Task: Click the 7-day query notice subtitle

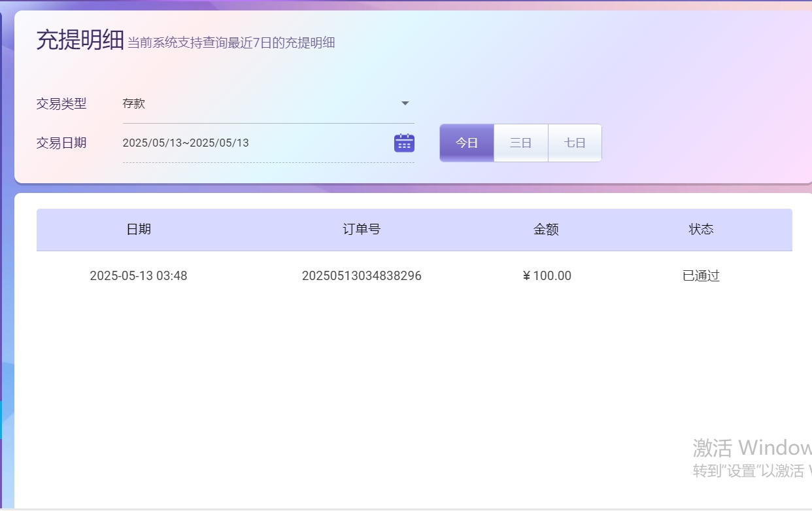Action: pyautogui.click(x=231, y=43)
